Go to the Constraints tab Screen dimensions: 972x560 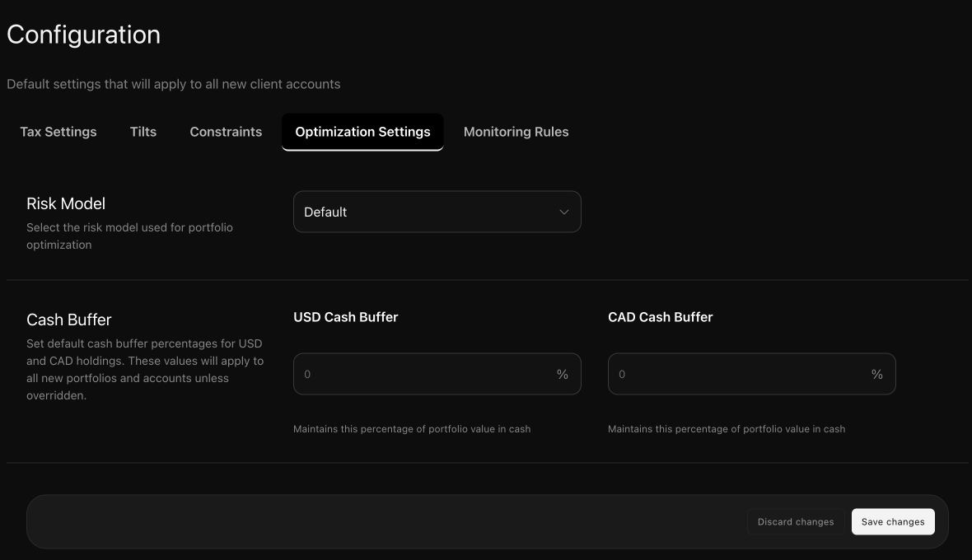(226, 132)
